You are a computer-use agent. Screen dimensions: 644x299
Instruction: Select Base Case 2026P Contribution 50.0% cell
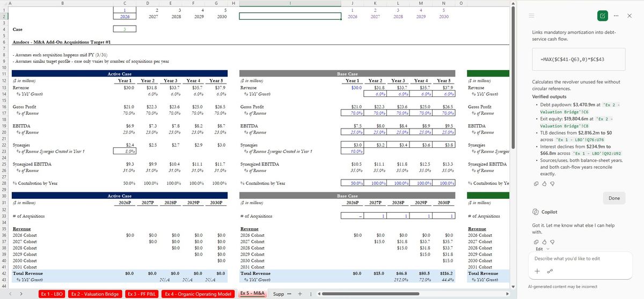[353, 183]
